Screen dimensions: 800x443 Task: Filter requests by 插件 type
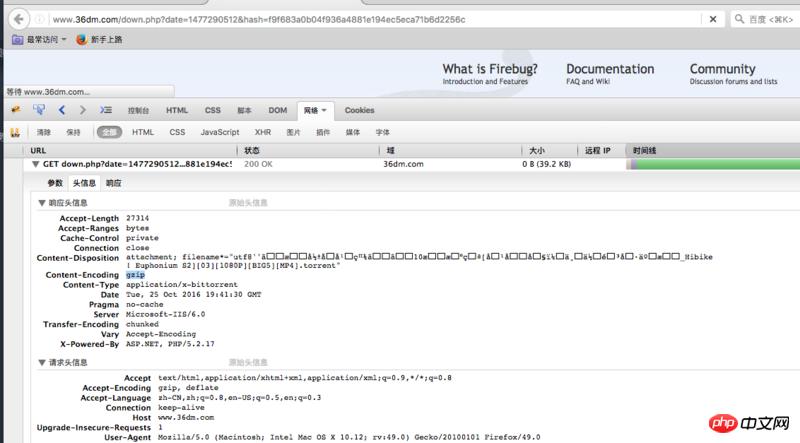tap(323, 133)
